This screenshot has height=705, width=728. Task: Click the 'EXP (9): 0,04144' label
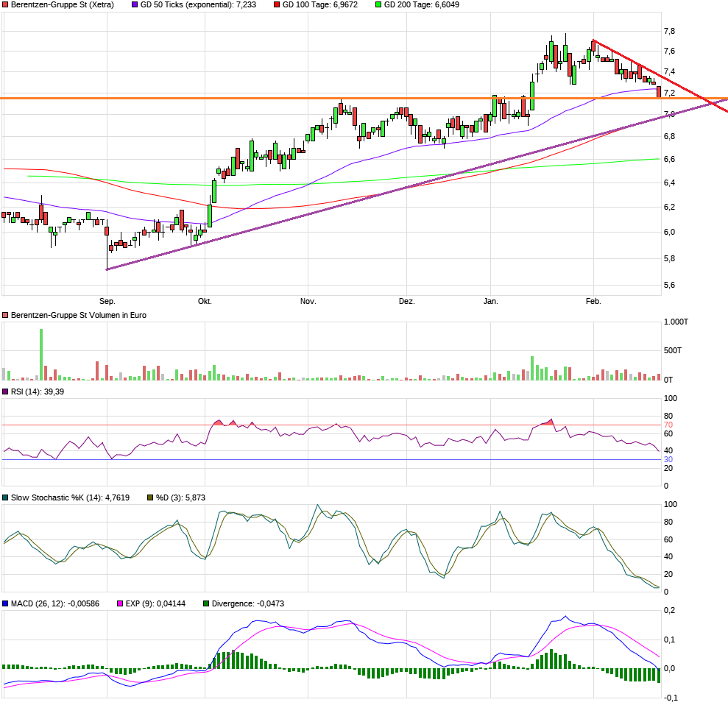tap(155, 603)
